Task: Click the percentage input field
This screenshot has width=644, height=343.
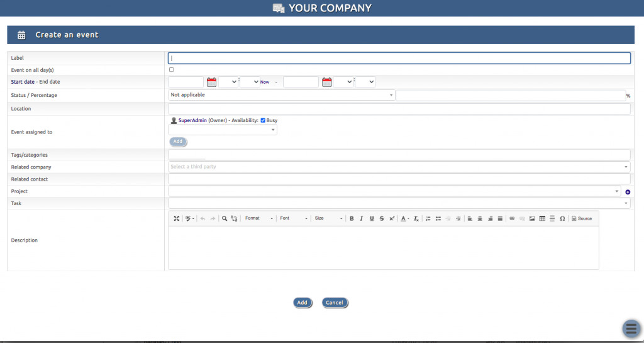Action: tap(511, 95)
